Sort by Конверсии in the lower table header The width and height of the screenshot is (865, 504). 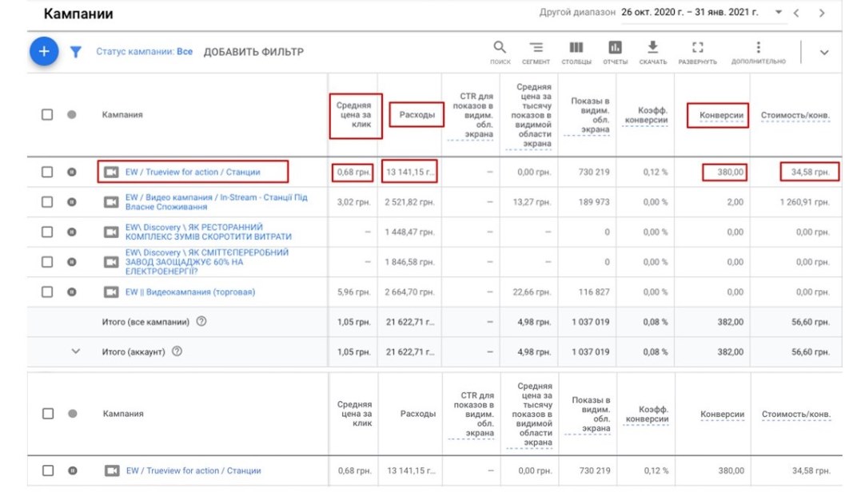pyautogui.click(x=722, y=414)
